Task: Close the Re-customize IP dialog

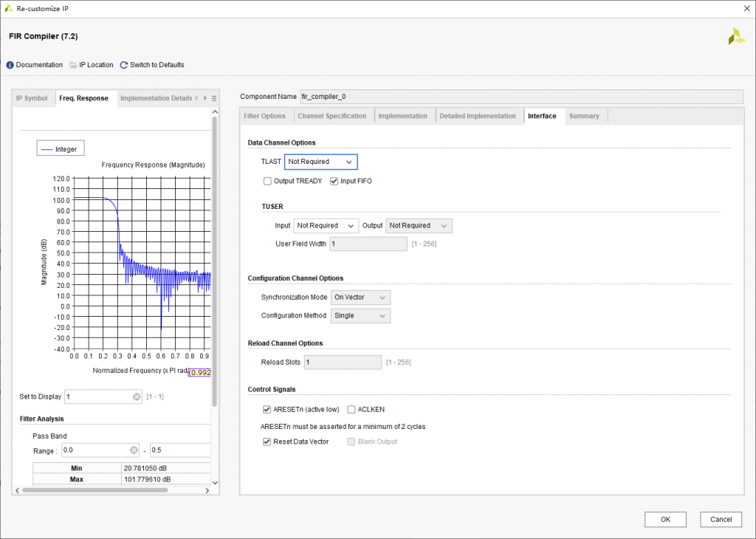Action: (x=747, y=9)
